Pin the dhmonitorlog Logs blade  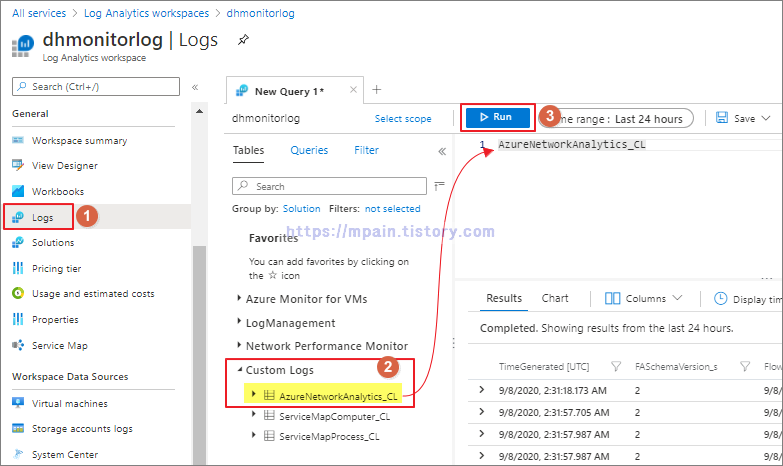(x=243, y=39)
